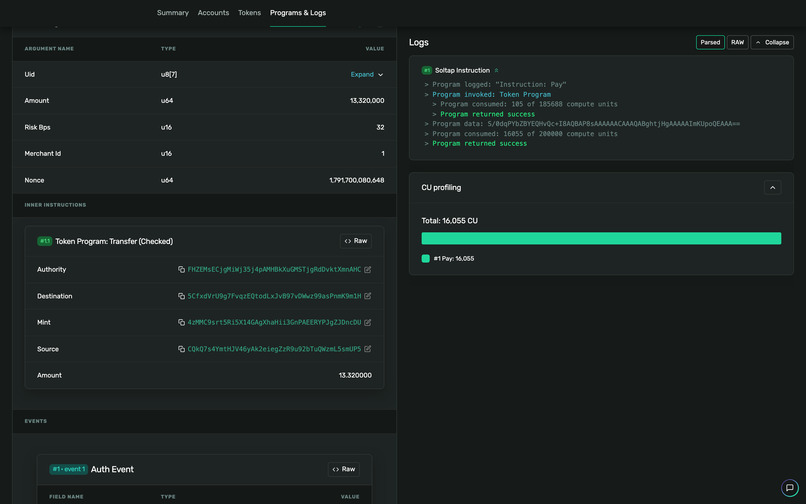Image resolution: width=806 pixels, height=504 pixels.
Task: Copy the Mint address
Action: pyautogui.click(x=181, y=322)
